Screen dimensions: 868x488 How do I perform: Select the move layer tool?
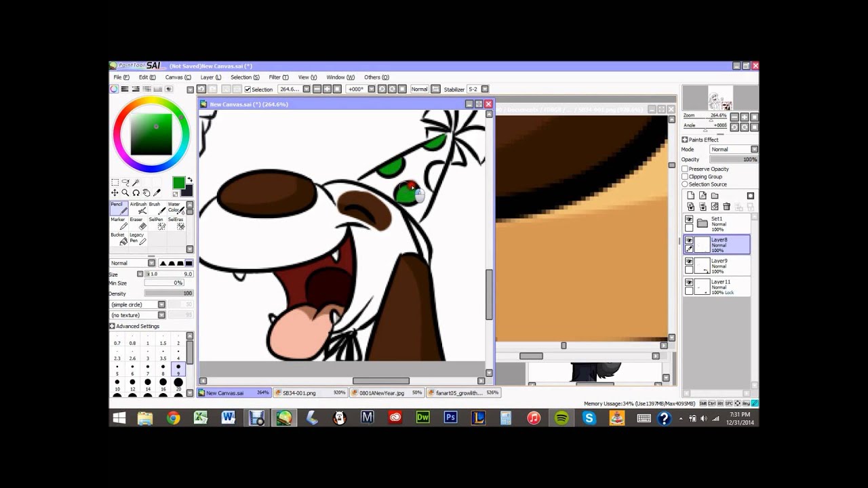click(115, 192)
